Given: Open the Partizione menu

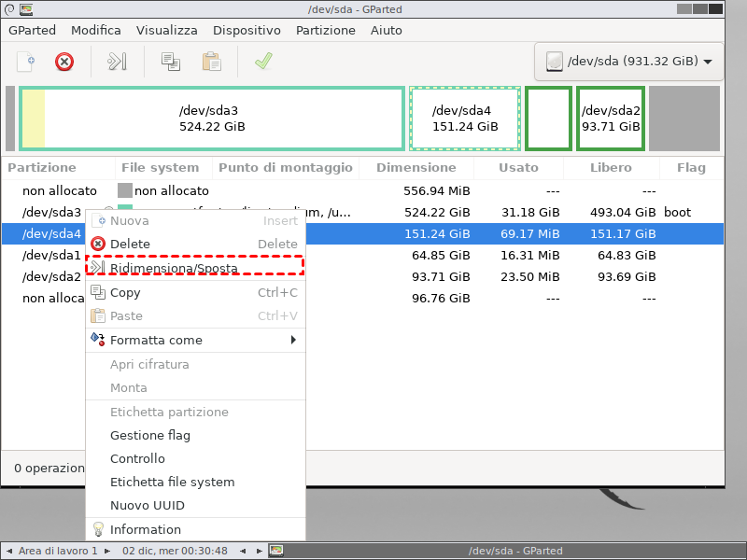Looking at the screenshot, I should [325, 31].
